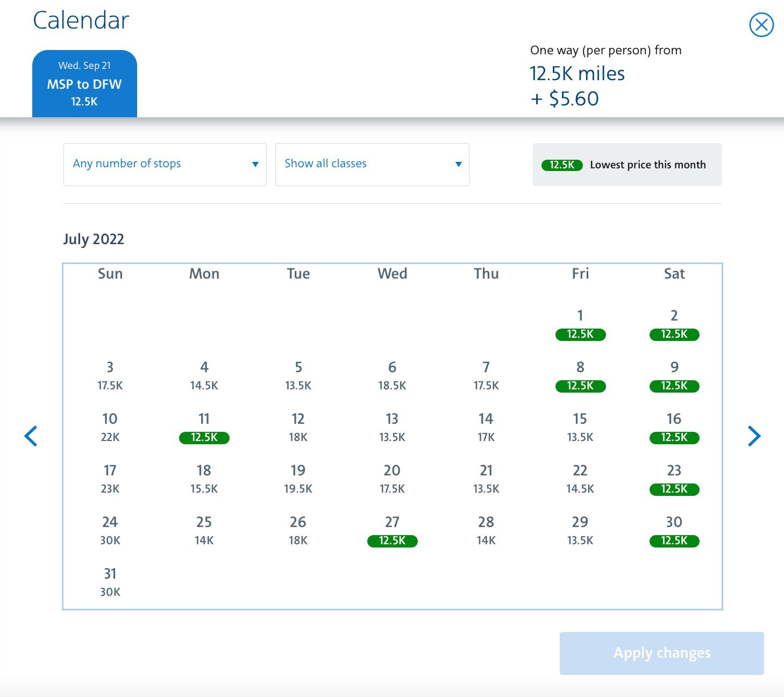Image resolution: width=784 pixels, height=697 pixels.
Task: Click Saturday July 30 date
Action: [x=674, y=531]
